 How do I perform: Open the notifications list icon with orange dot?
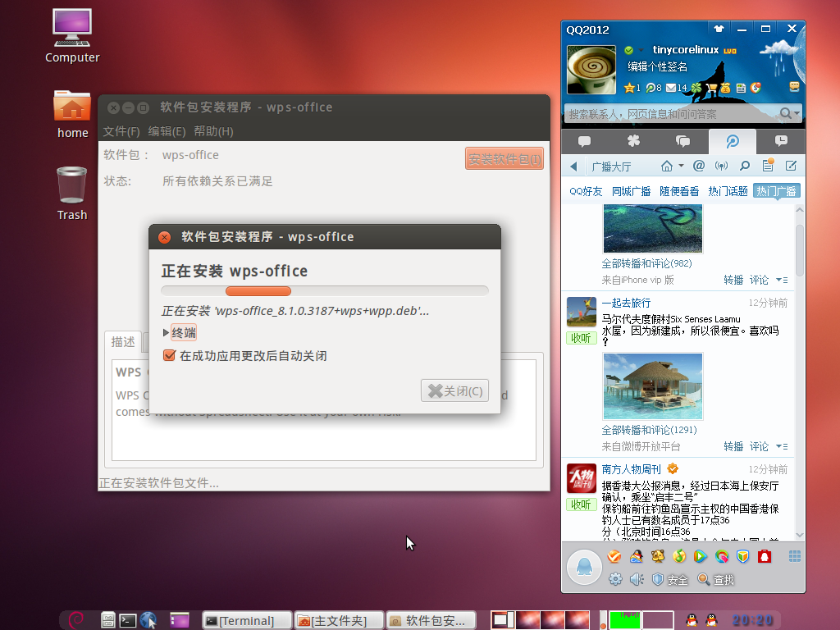(x=768, y=165)
